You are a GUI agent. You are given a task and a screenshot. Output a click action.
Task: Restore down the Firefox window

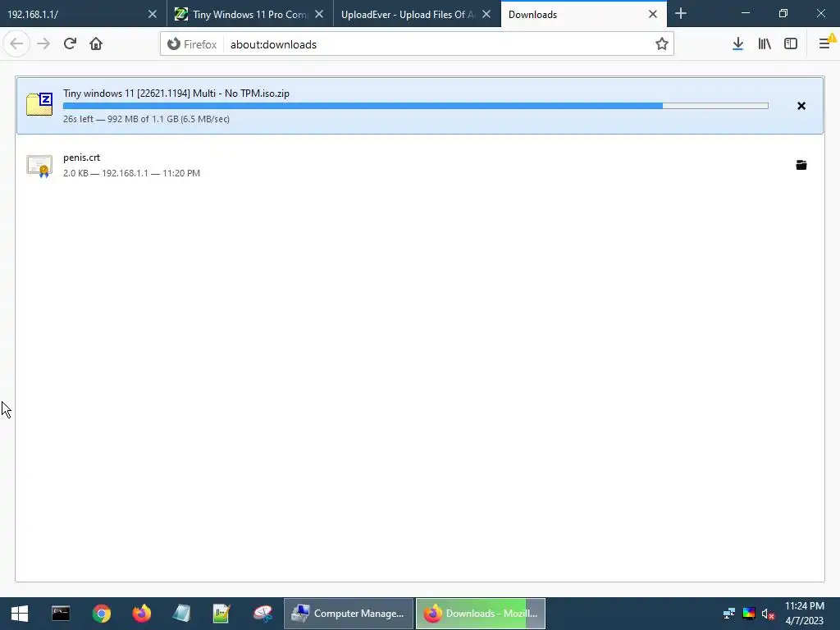pyautogui.click(x=783, y=13)
